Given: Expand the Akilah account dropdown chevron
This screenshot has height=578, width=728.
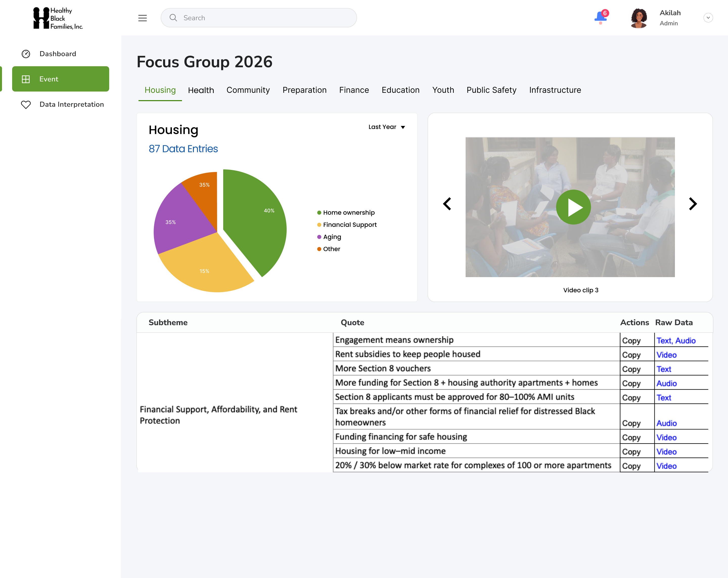Looking at the screenshot, I should click(x=708, y=18).
